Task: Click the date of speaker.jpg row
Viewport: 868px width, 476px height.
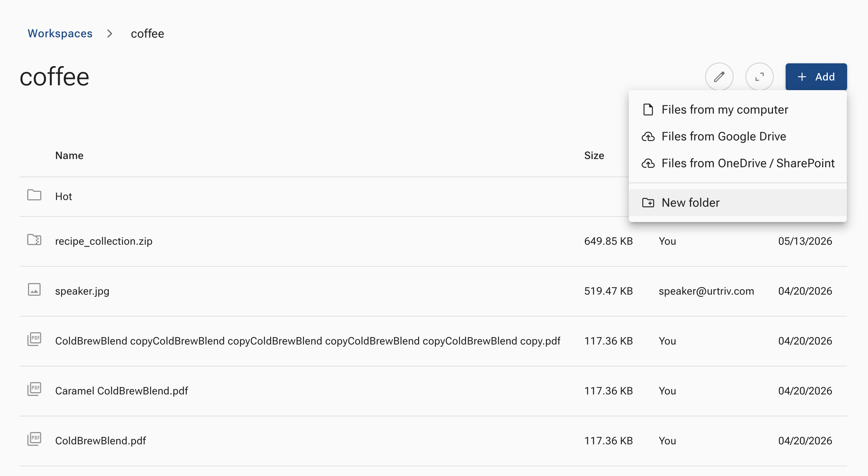Action: click(x=805, y=291)
